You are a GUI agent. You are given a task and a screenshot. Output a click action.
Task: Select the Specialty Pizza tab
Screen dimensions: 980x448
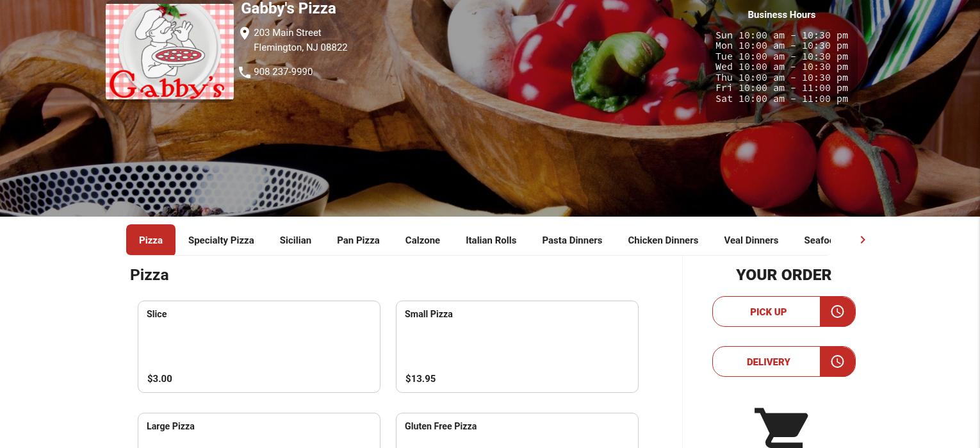tap(221, 240)
